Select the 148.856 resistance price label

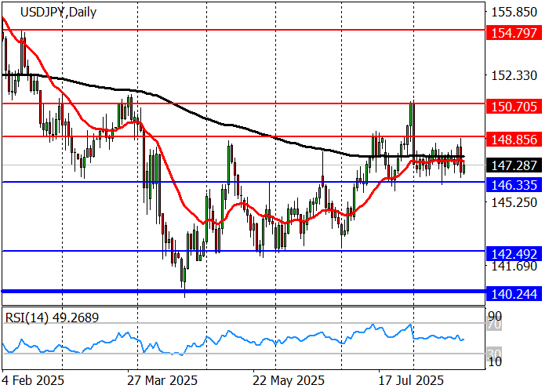514,140
